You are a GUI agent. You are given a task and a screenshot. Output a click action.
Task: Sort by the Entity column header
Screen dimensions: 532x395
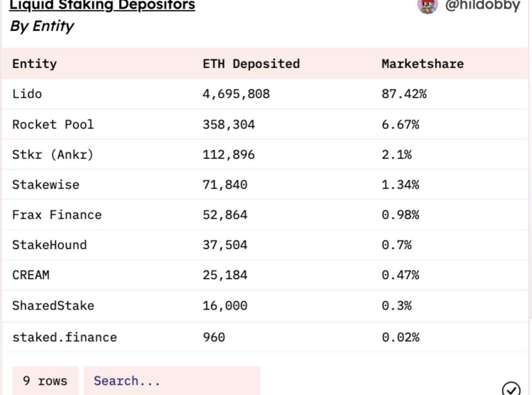point(34,64)
